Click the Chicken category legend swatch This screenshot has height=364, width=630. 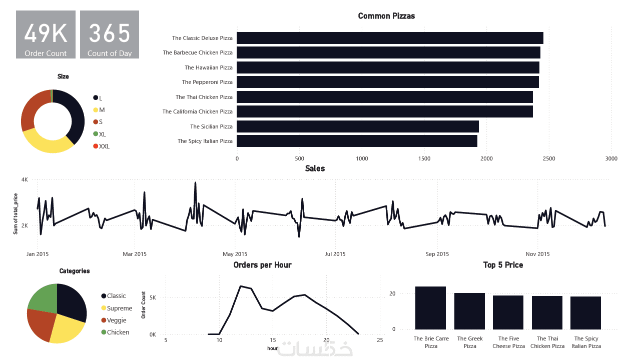[104, 332]
